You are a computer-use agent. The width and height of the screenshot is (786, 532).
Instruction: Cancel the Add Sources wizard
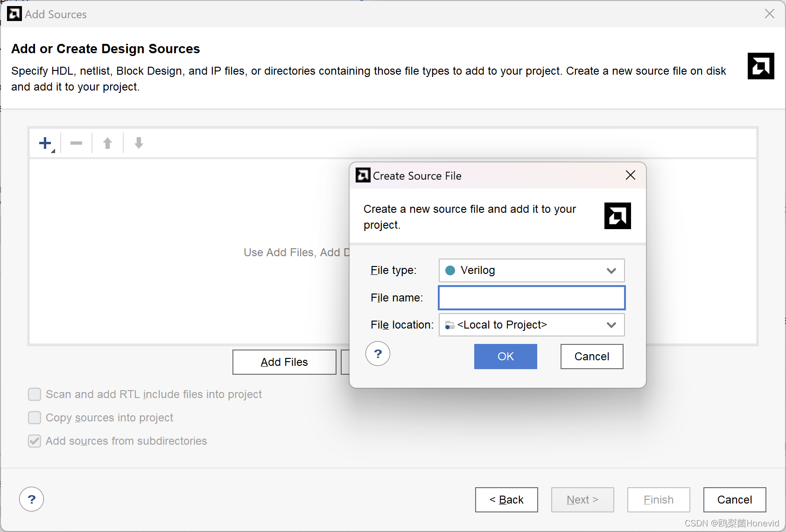735,500
